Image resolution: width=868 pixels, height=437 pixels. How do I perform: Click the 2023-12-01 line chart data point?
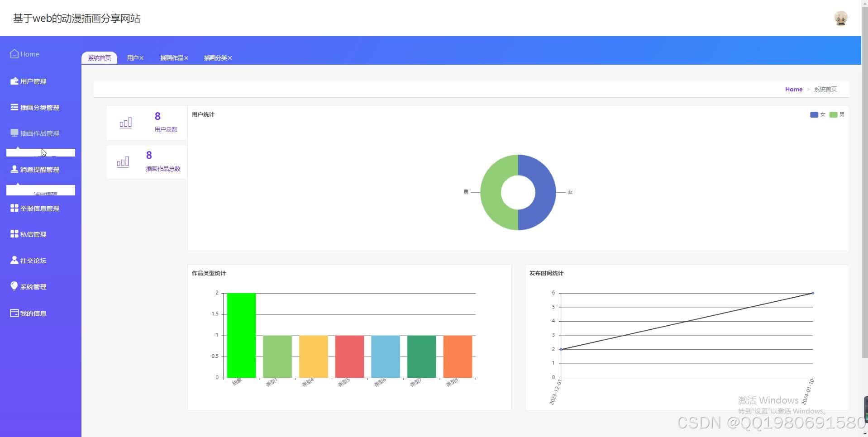(561, 349)
